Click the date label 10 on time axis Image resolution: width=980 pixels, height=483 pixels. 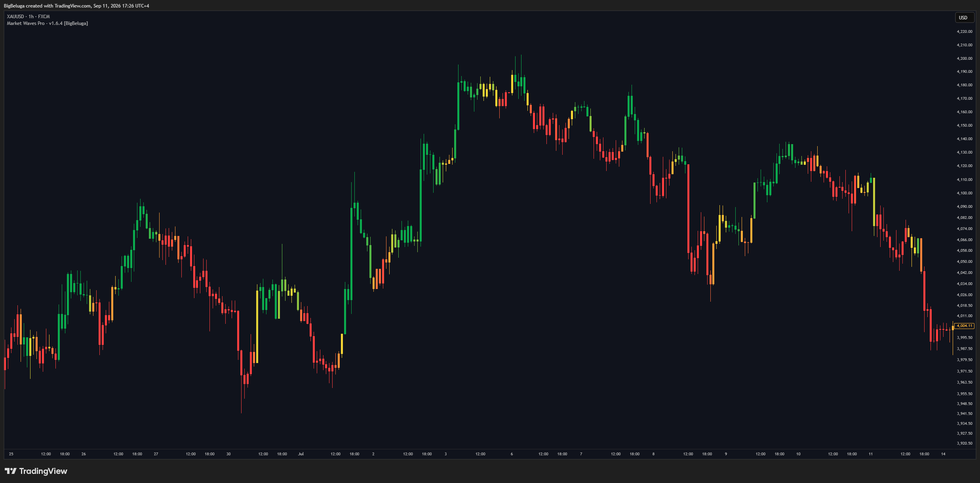pos(798,454)
